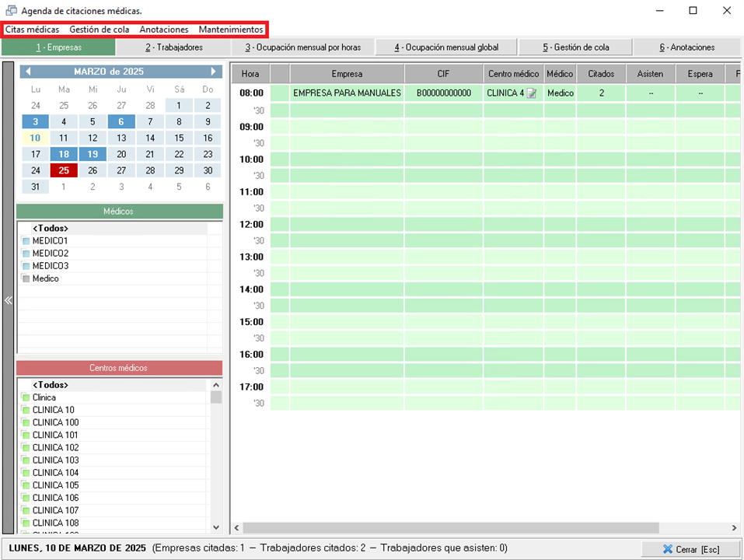Collapse the left sidebar with double-chevron
The image size is (744, 560).
click(x=9, y=301)
